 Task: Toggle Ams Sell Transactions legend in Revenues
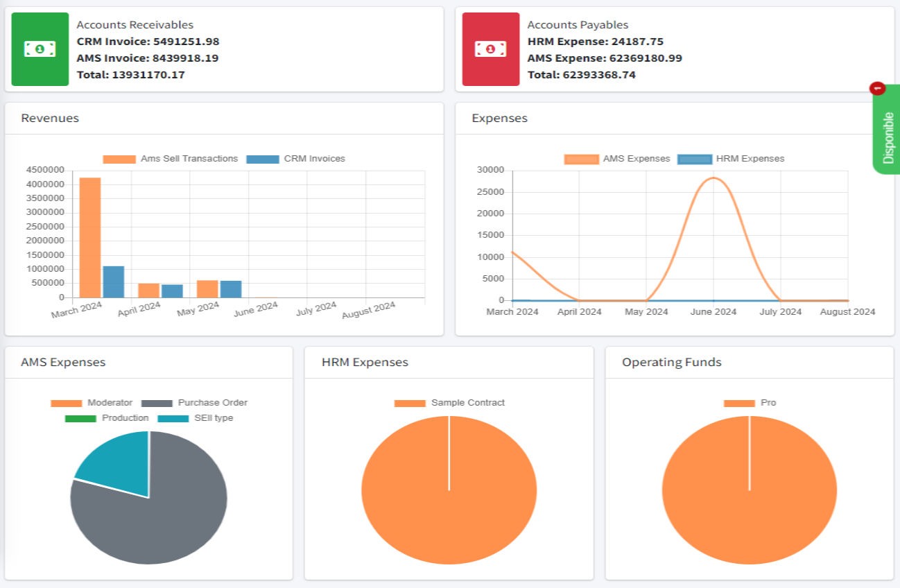(x=171, y=159)
